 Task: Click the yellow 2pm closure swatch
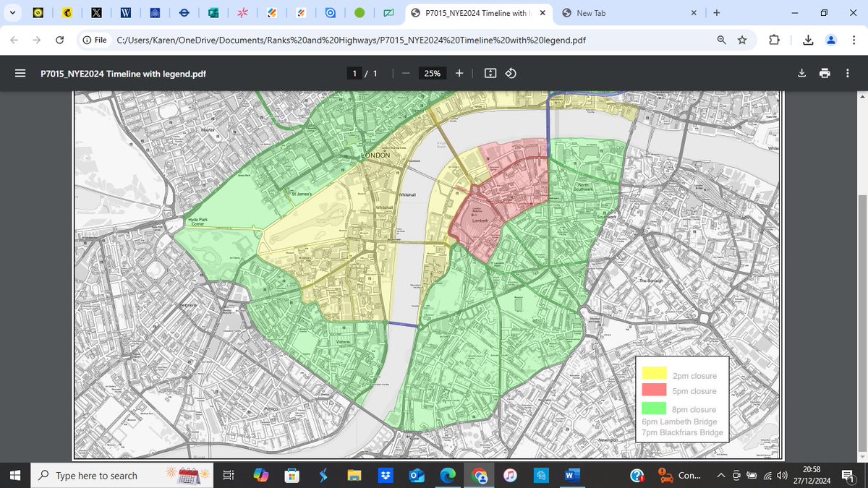coord(655,374)
